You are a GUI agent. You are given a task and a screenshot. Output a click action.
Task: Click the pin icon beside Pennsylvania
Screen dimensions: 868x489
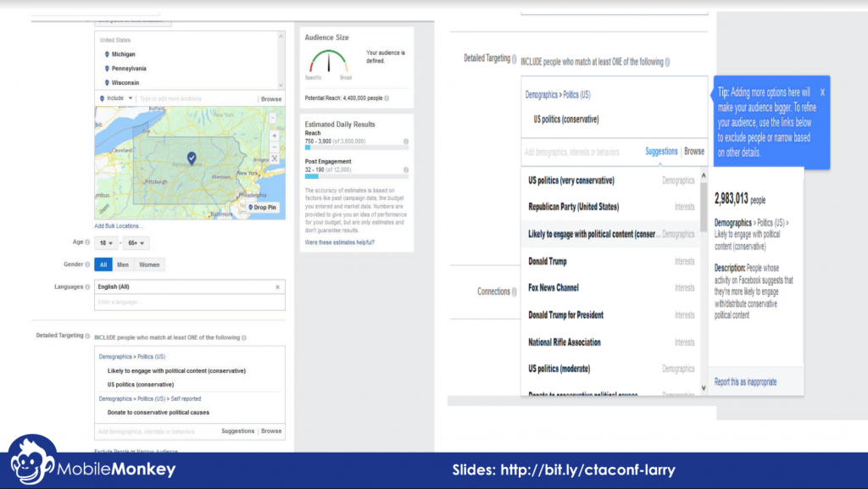[x=107, y=69]
